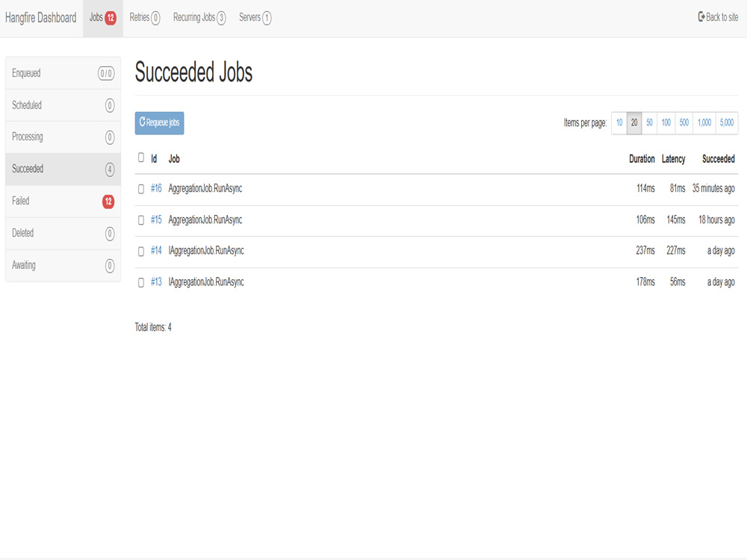Click the Succeeded column header
This screenshot has width=747, height=560.
[x=719, y=159]
